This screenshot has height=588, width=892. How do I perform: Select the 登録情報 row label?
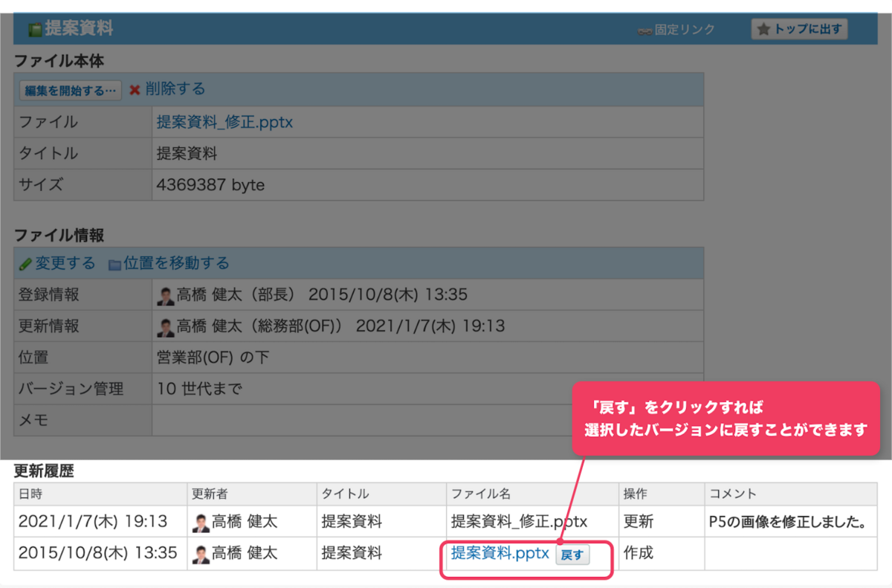[48, 295]
